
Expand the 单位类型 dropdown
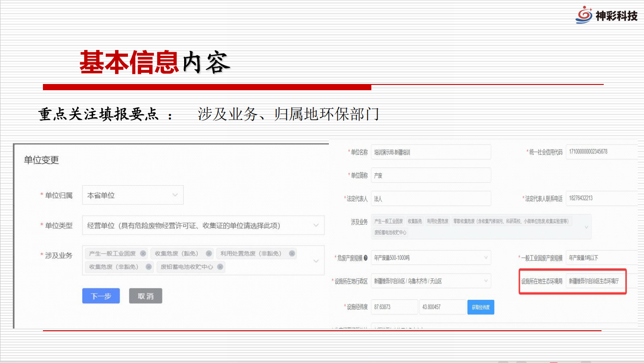pyautogui.click(x=203, y=225)
